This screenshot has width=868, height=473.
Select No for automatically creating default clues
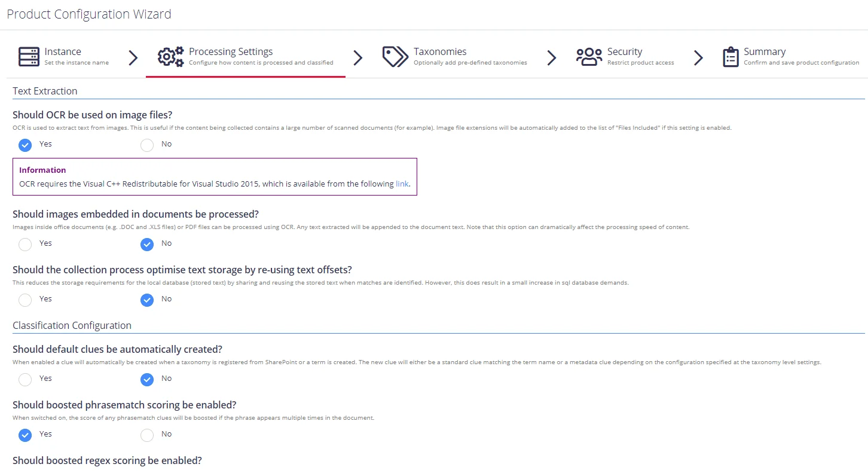click(x=147, y=379)
